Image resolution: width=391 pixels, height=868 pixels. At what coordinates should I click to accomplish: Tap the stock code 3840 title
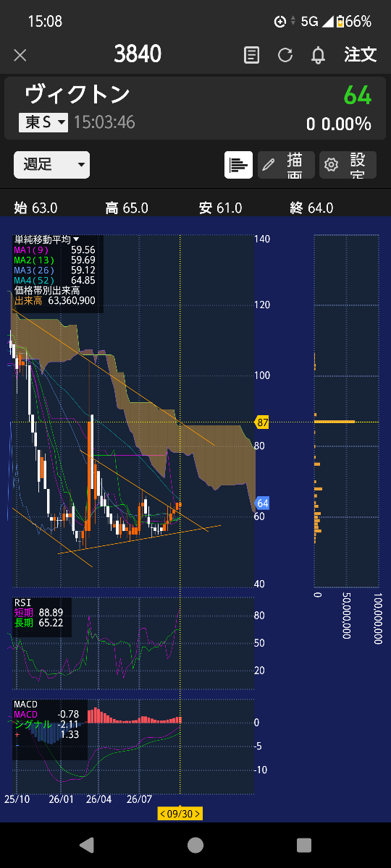[138, 54]
